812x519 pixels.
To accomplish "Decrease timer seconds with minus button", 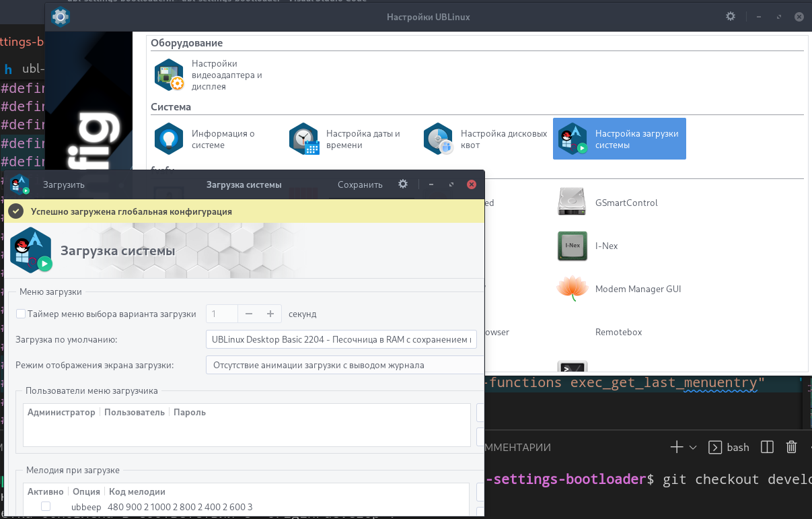I will tap(248, 314).
